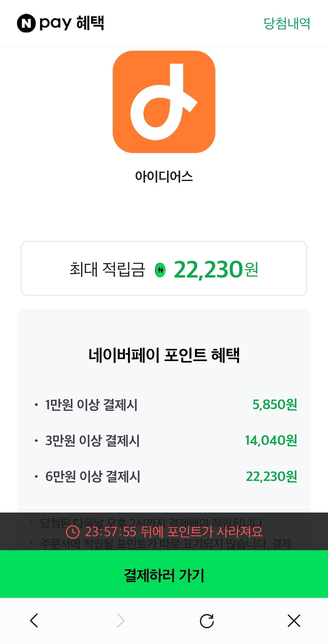Image resolution: width=328 pixels, height=644 pixels.
Task: Close the in-app browser with X
Action: pyautogui.click(x=294, y=621)
